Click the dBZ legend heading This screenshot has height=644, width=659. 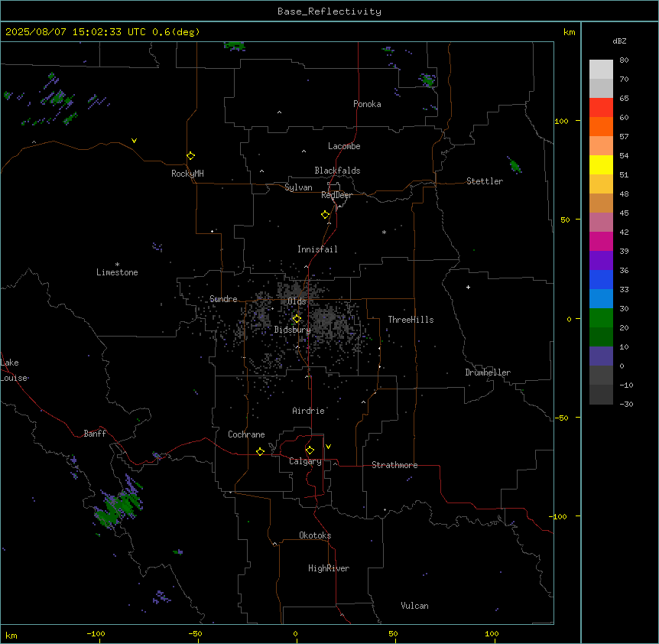[619, 41]
